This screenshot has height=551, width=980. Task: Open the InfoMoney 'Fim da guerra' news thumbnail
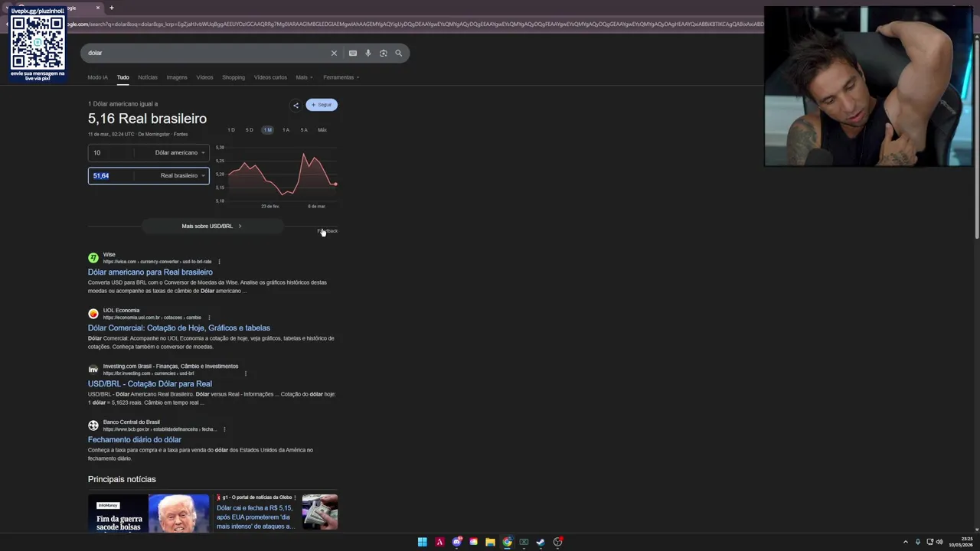click(149, 512)
